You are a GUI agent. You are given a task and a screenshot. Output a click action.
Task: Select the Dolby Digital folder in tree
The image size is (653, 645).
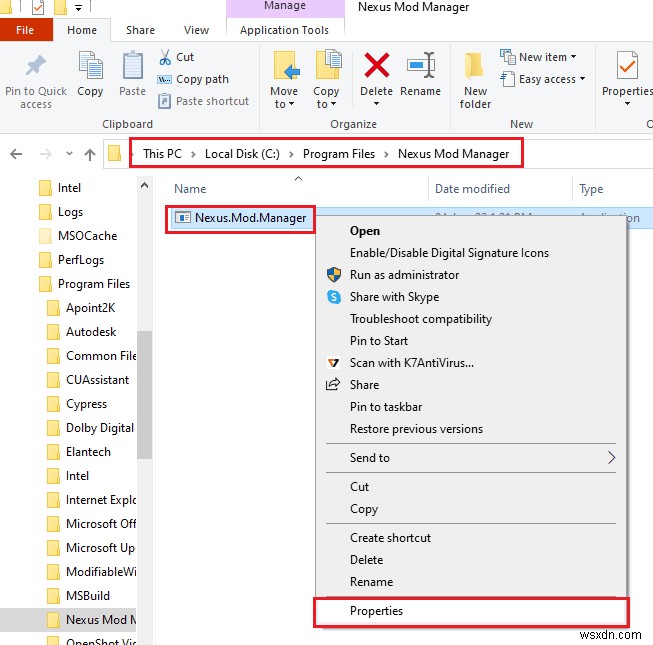coord(100,428)
